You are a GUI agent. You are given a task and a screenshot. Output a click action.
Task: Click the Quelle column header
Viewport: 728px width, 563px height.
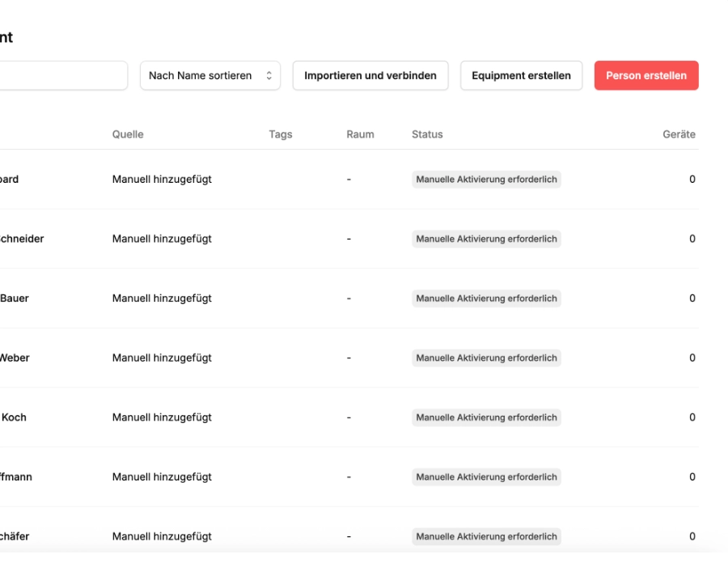tap(128, 134)
